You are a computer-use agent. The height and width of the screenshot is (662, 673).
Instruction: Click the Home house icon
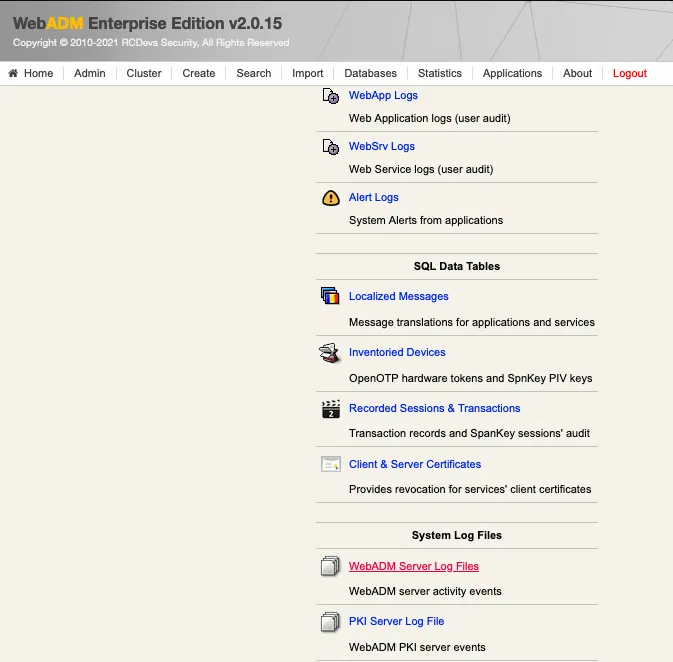13,73
